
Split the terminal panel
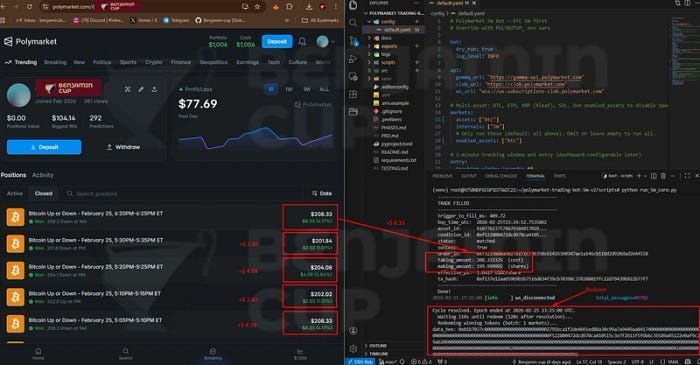pos(654,176)
